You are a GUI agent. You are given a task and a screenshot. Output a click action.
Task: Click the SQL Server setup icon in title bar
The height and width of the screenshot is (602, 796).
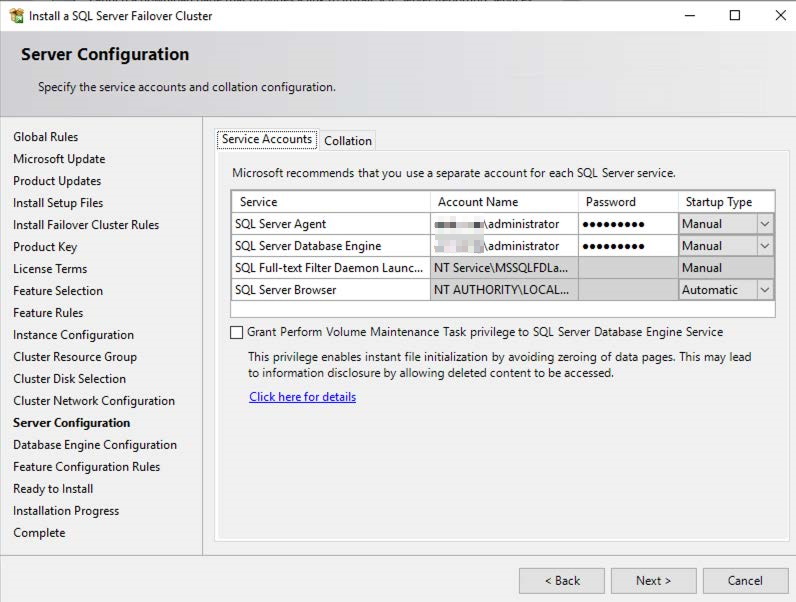[16, 16]
